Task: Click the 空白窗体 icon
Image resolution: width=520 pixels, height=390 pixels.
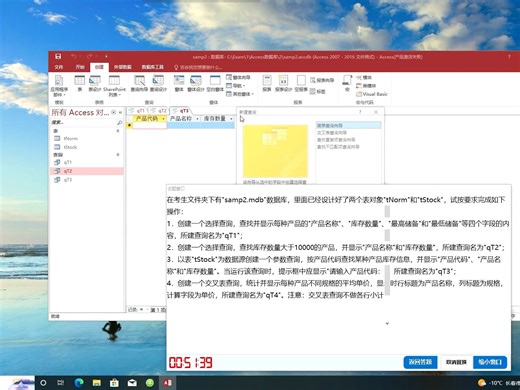Action: pos(215,83)
